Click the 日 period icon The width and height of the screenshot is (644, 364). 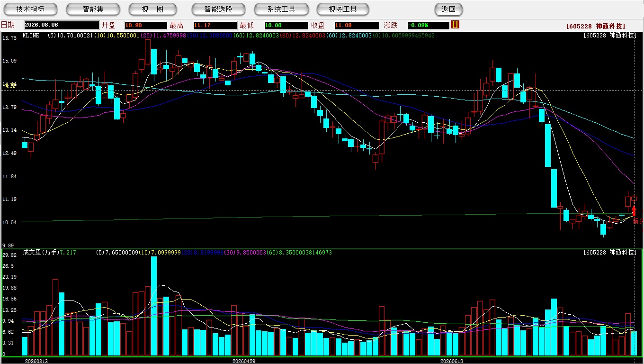tap(455, 25)
